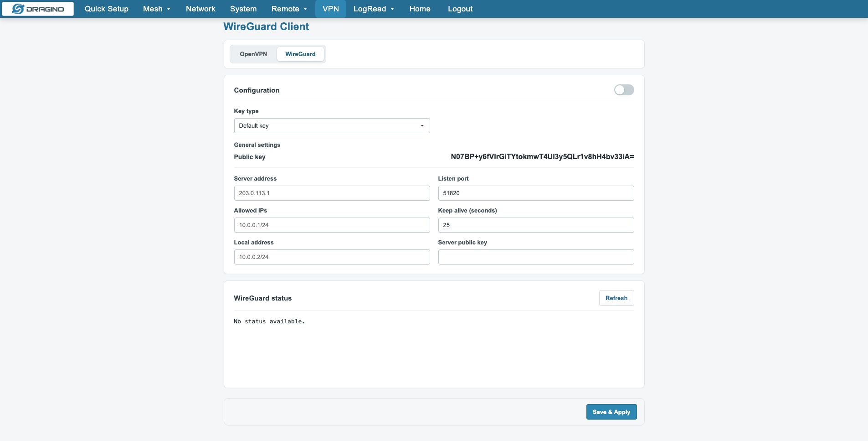This screenshot has height=441, width=868.
Task: Go to the Network page
Action: click(x=200, y=9)
